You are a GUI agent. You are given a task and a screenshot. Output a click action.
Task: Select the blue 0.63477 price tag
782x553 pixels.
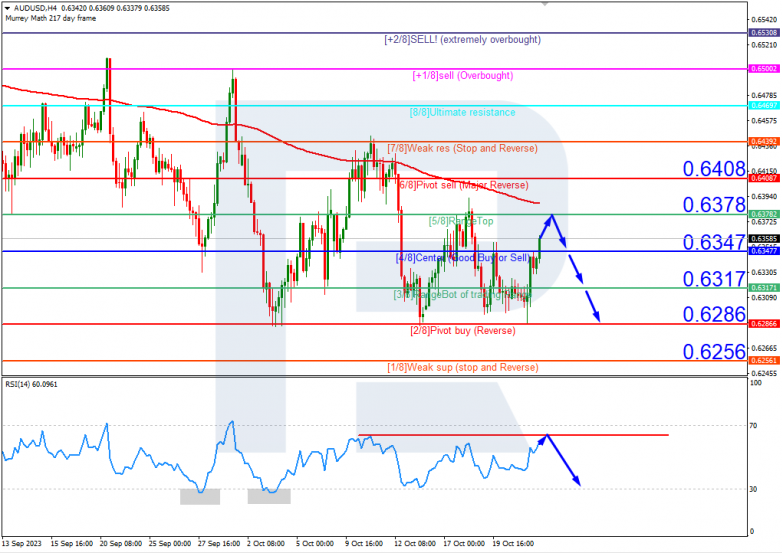coord(764,251)
